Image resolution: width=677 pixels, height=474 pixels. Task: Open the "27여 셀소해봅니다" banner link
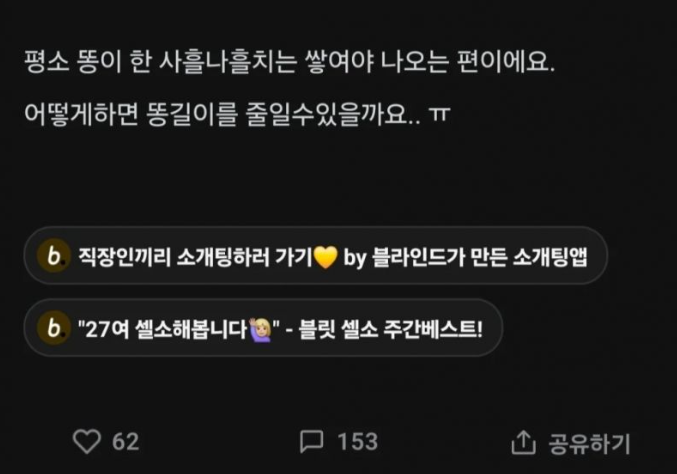click(263, 328)
